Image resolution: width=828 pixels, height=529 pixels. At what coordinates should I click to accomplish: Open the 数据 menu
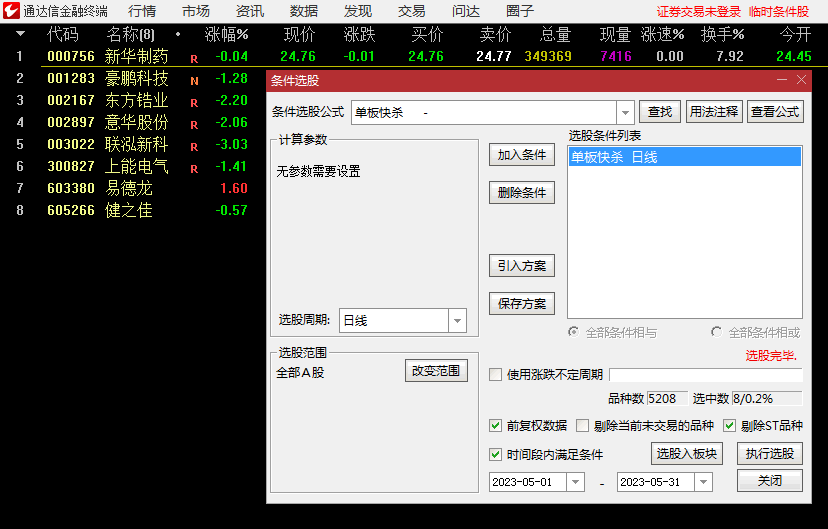click(304, 11)
